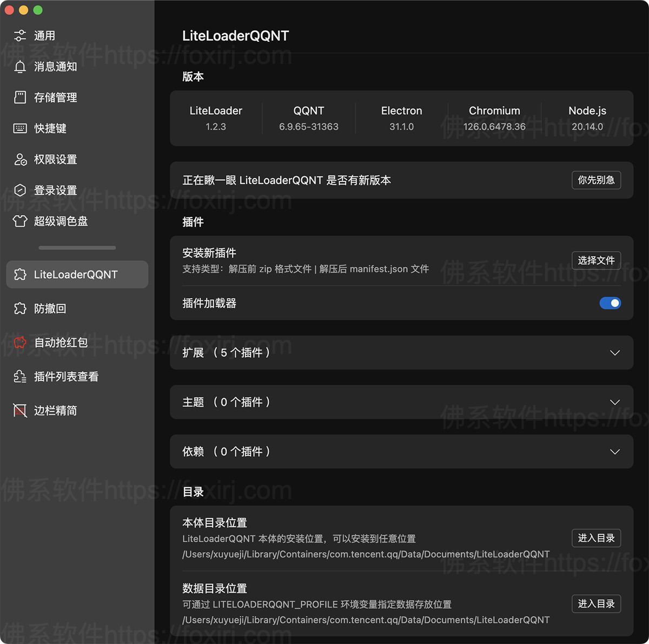Screen dimensions: 649x644
Task: Click the 快捷键 keyboard icon
Action: (20, 128)
